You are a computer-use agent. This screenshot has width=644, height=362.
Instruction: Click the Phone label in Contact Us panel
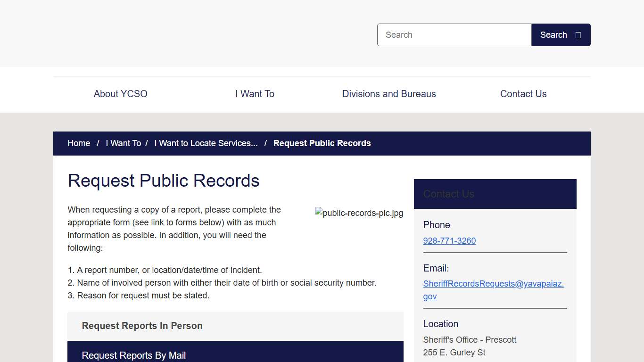(x=436, y=225)
